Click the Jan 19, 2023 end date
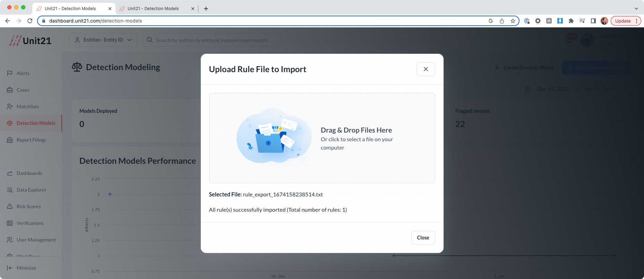The width and height of the screenshot is (644, 279). pyautogui.click(x=600, y=89)
